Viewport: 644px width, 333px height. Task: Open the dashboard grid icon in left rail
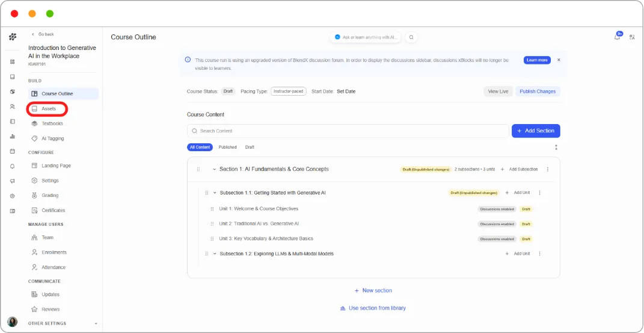point(12,61)
